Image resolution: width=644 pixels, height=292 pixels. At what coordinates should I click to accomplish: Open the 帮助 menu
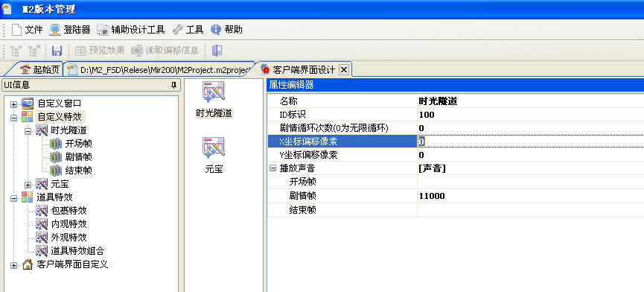[x=226, y=30]
